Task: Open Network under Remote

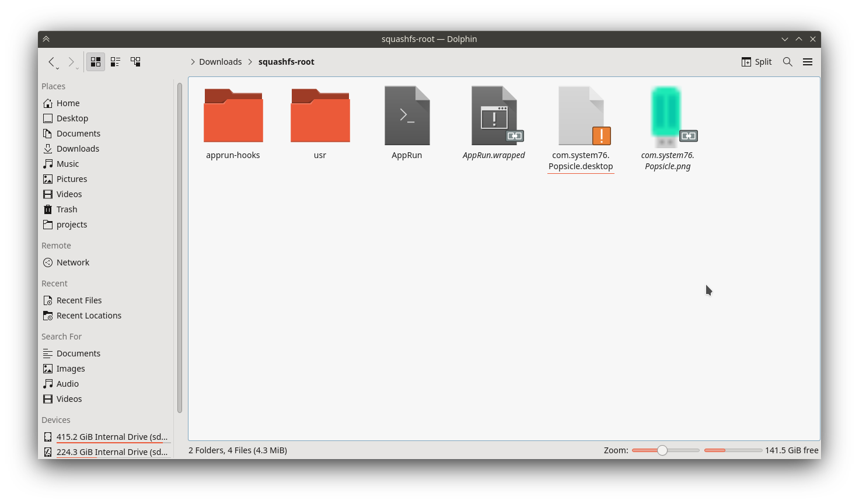Action: [107, 262]
